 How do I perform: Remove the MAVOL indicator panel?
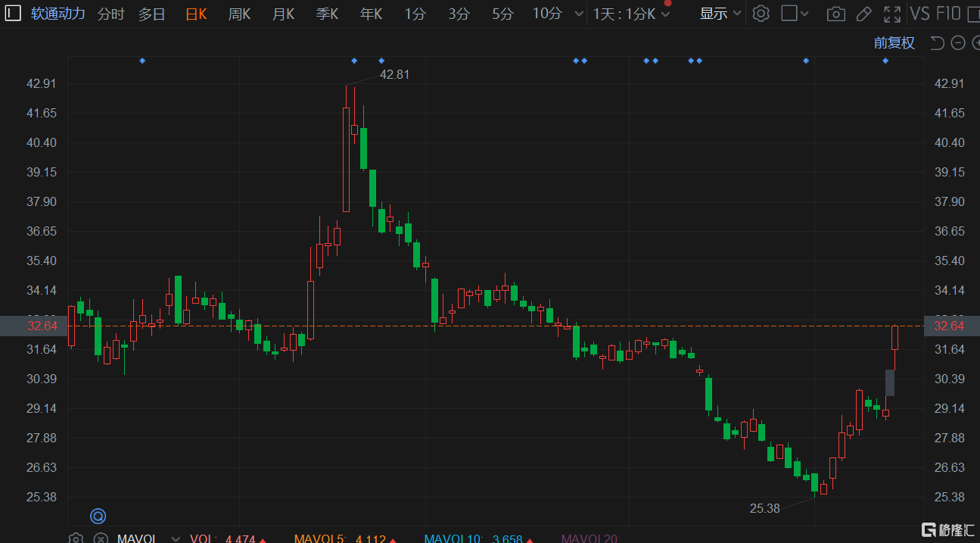tap(100, 539)
